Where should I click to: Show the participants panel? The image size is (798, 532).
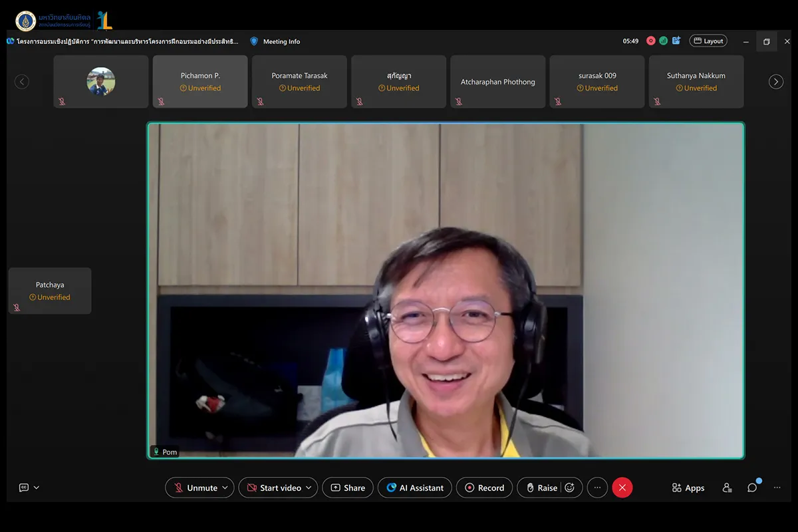[727, 487]
